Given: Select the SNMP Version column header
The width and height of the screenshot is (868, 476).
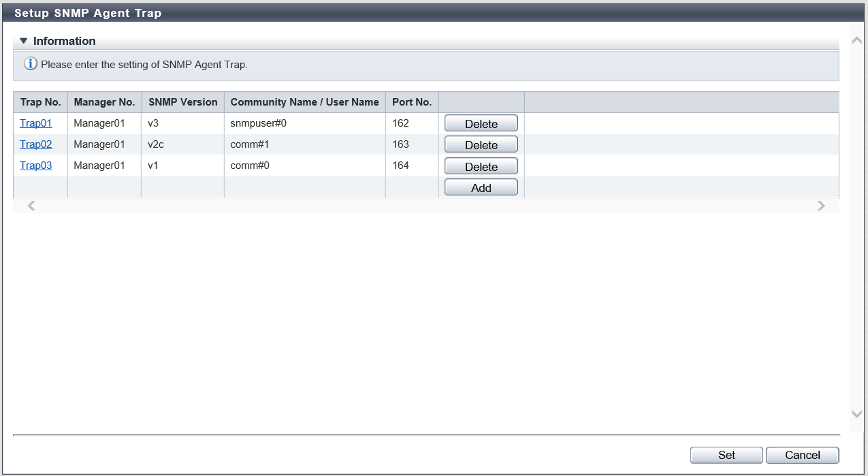Looking at the screenshot, I should [x=182, y=102].
